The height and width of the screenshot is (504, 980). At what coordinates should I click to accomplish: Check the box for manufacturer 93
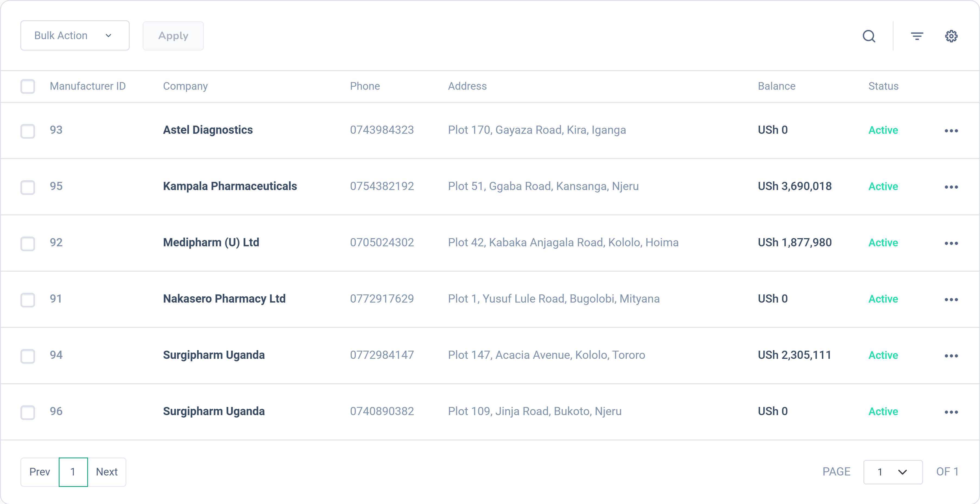click(28, 131)
